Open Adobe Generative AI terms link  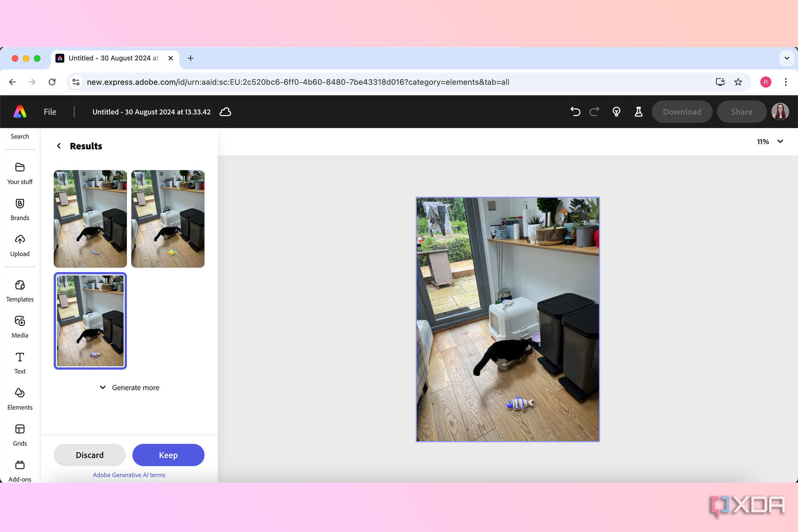[x=129, y=475]
